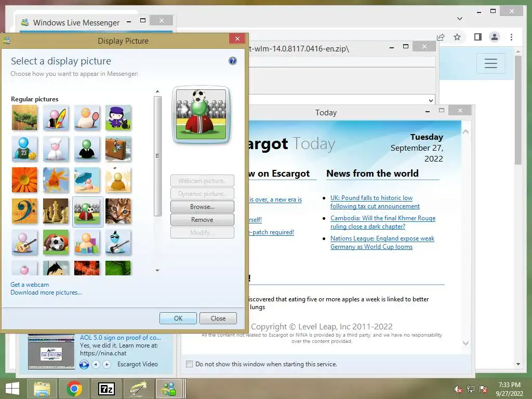
Task: Choose the bass clef music picture
Action: click(24, 211)
